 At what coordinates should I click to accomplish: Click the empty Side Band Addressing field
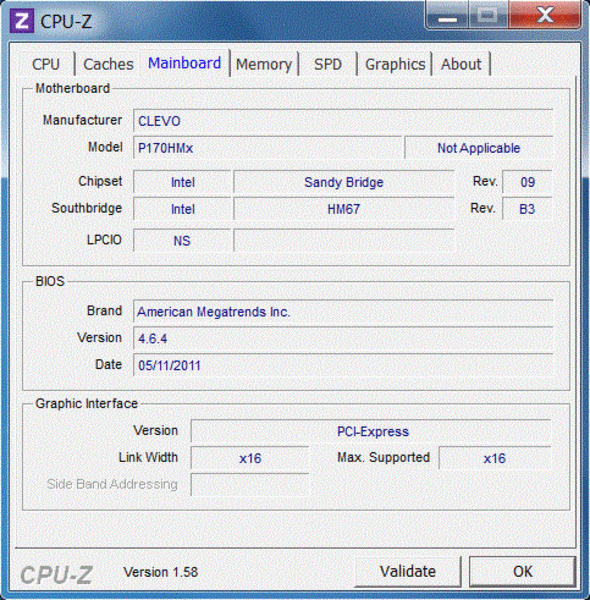coord(250,485)
